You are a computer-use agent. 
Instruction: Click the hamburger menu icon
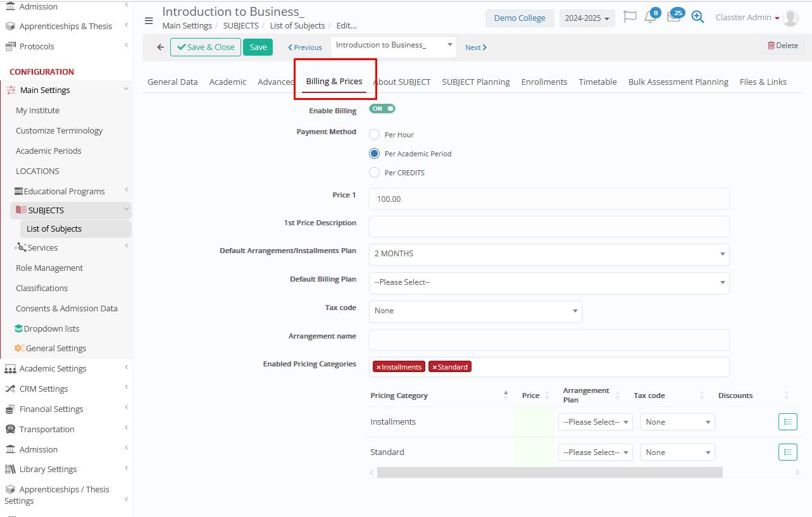click(149, 21)
